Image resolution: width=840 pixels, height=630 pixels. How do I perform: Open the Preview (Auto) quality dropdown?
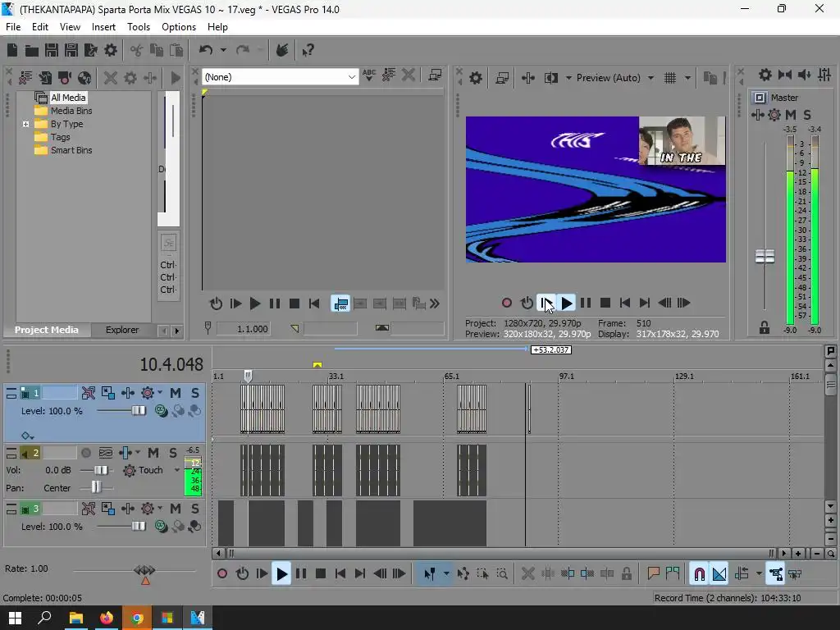[x=615, y=78]
